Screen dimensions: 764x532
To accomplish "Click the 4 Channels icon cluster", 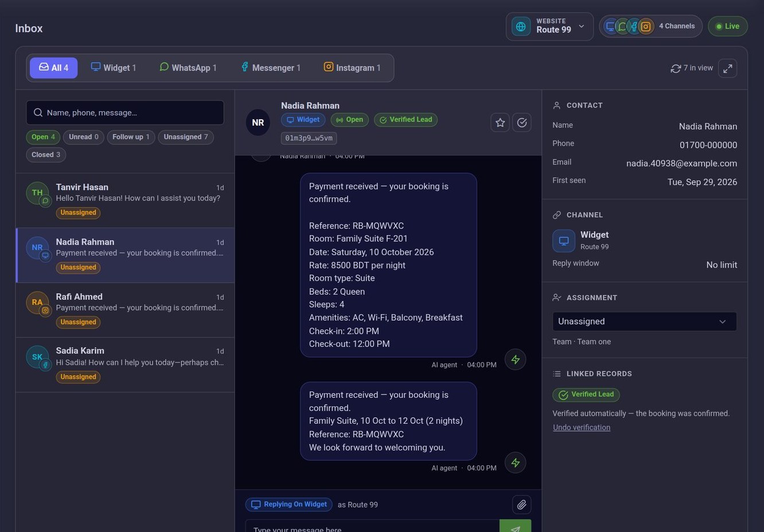I will pos(628,26).
